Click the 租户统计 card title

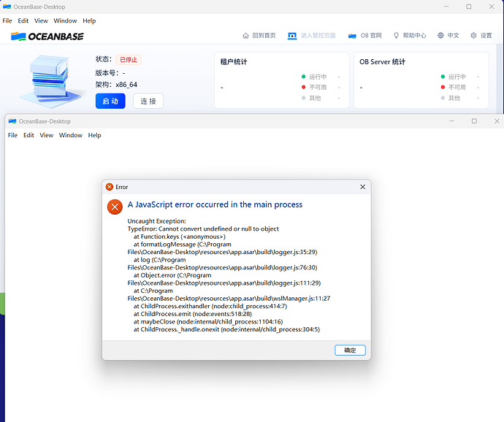(x=234, y=62)
